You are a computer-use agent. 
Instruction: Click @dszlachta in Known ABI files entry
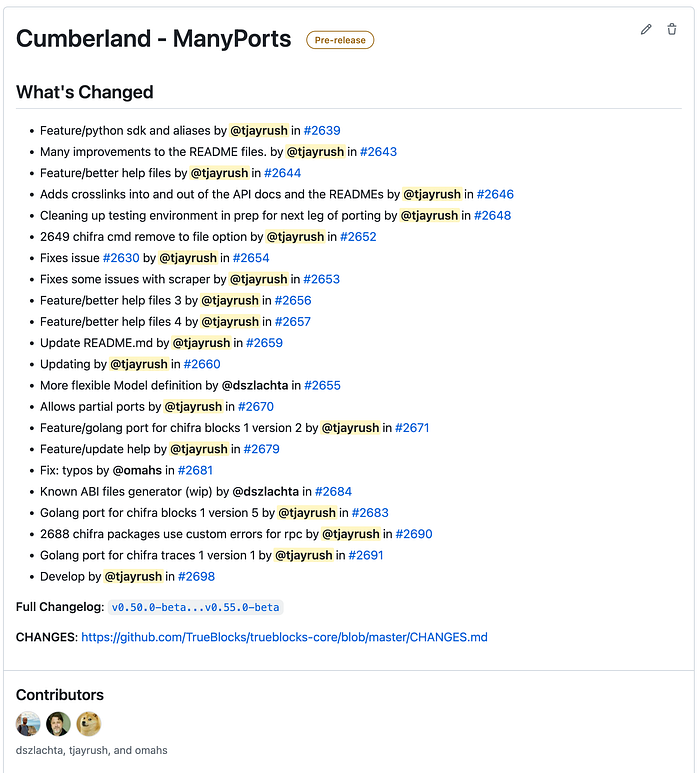pos(265,492)
